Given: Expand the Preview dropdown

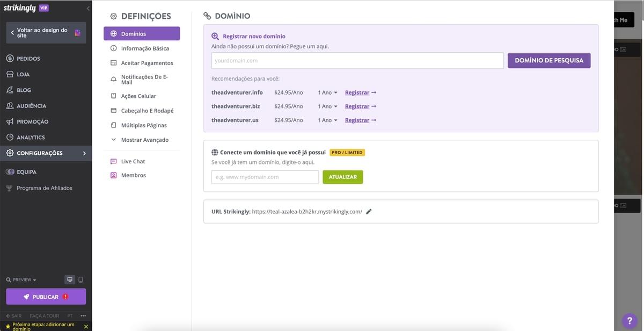Looking at the screenshot, I should (x=21, y=280).
